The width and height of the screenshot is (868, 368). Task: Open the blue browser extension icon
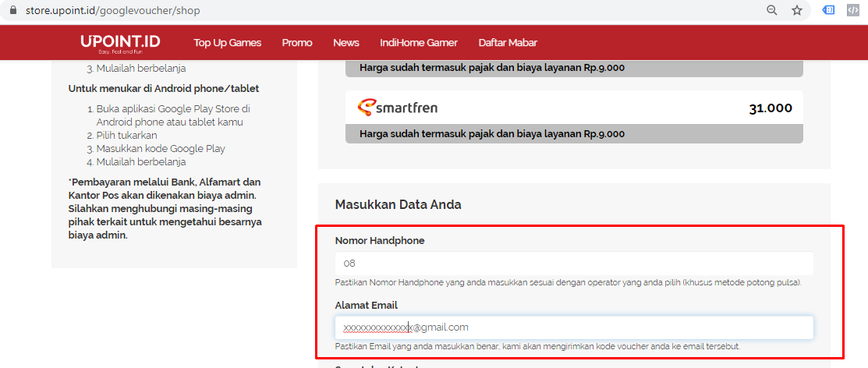pyautogui.click(x=829, y=10)
